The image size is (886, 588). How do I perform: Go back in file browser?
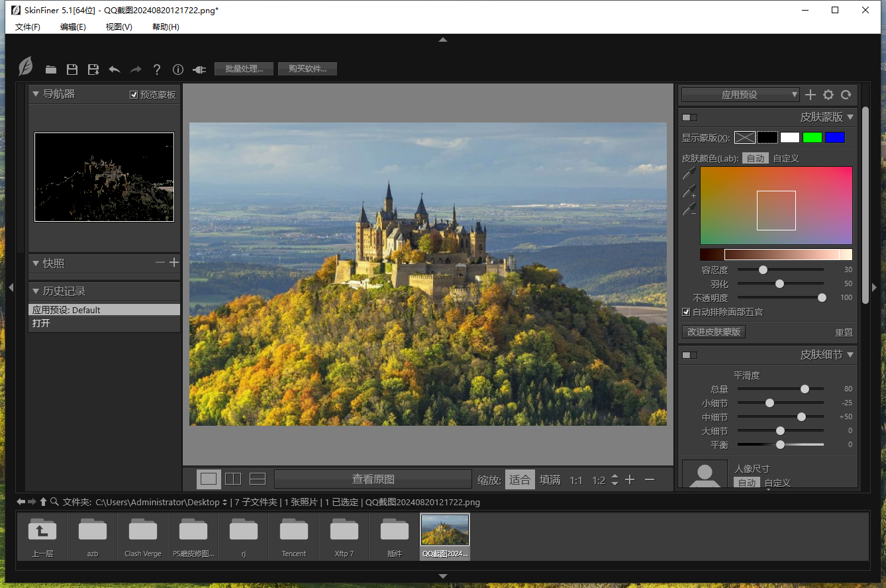pyautogui.click(x=21, y=502)
